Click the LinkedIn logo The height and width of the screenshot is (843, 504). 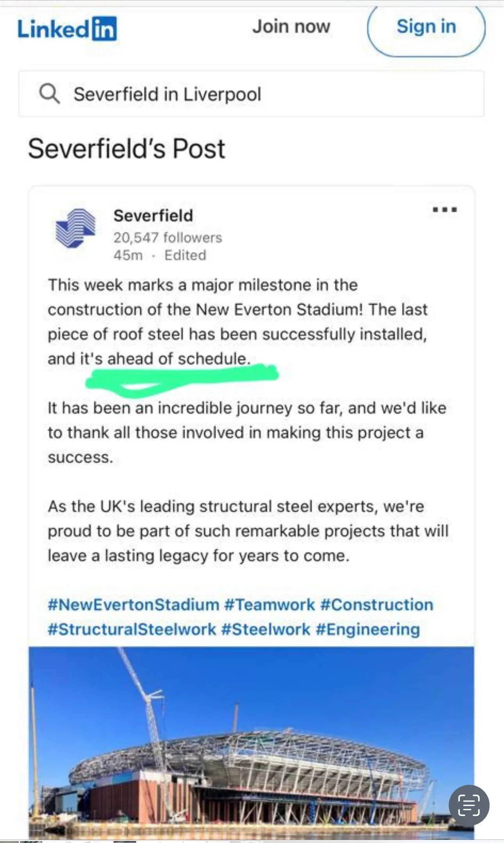(x=67, y=29)
